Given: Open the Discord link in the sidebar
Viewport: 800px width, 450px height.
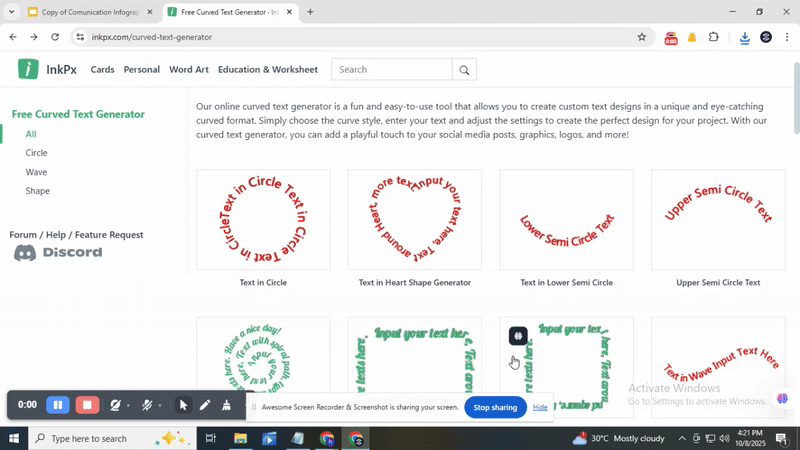Looking at the screenshot, I should pos(58,253).
